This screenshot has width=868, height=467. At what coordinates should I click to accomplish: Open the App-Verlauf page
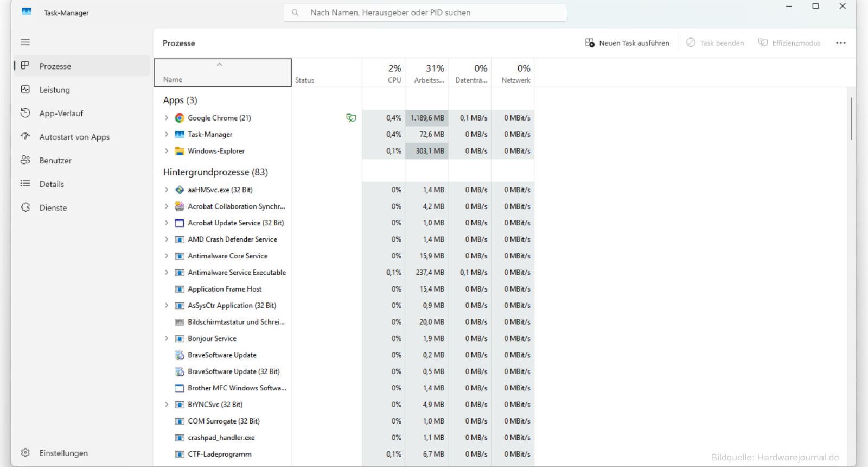(x=81, y=113)
